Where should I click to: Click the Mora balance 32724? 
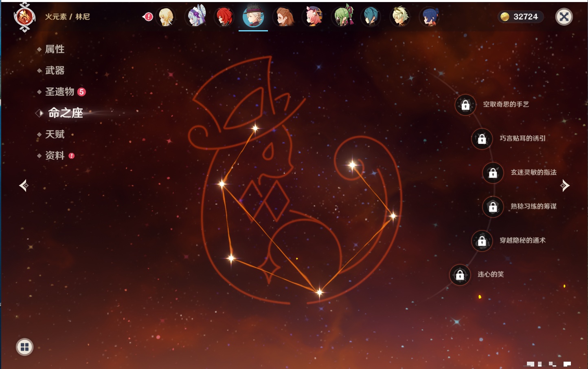tap(520, 17)
